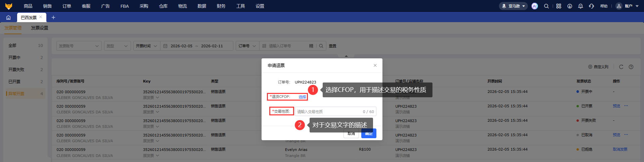
Task: Toggle the 精 exact-match option
Action: click(311, 46)
